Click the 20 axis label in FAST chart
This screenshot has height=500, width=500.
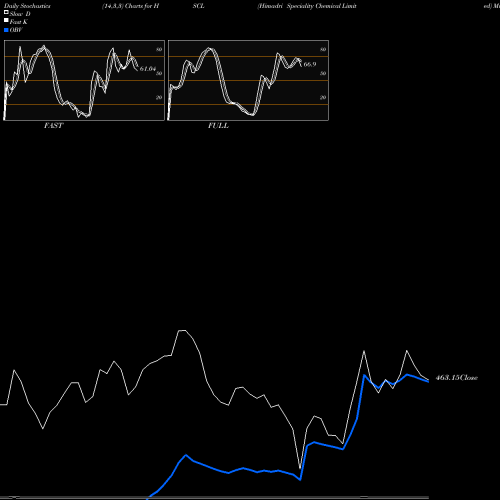coord(159,97)
